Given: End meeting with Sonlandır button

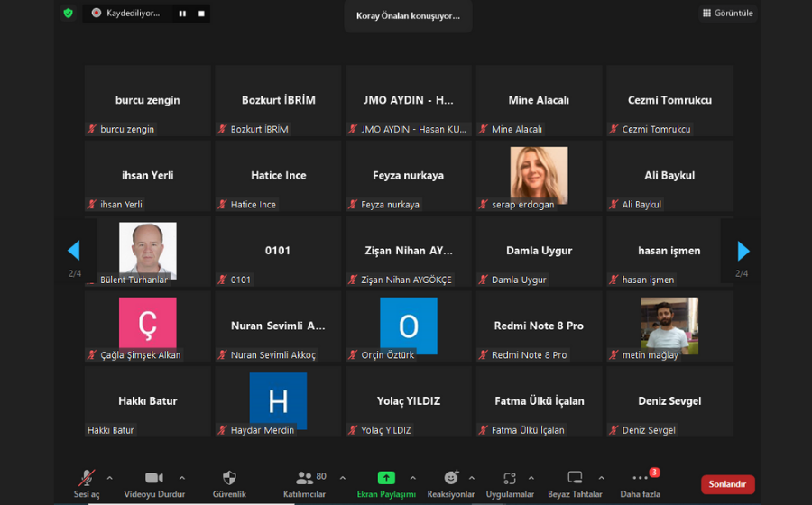Looking at the screenshot, I should click(x=727, y=484).
